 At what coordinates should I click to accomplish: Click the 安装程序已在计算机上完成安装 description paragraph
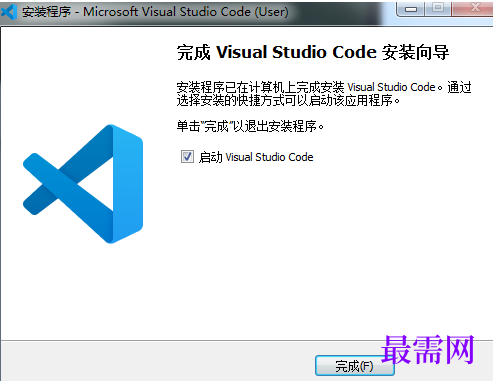coord(324,94)
